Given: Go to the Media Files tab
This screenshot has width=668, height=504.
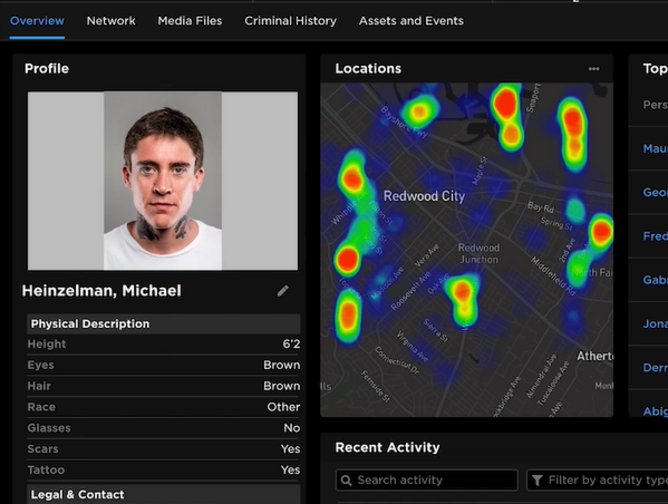Looking at the screenshot, I should (190, 21).
